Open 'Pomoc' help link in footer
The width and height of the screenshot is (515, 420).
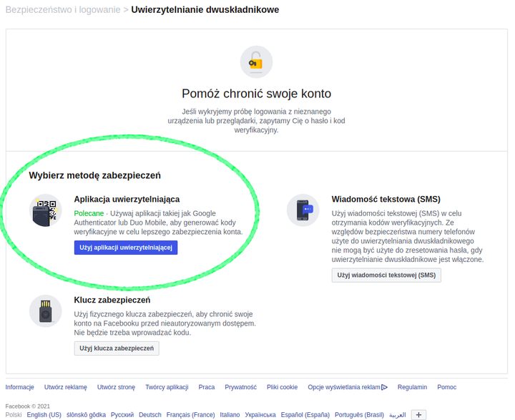click(447, 387)
